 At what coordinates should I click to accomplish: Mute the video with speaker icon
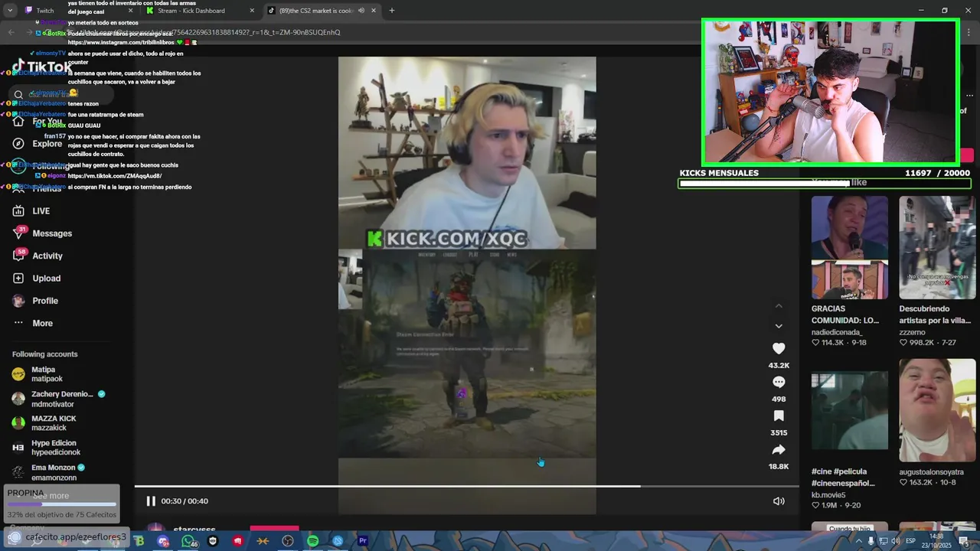pos(779,501)
